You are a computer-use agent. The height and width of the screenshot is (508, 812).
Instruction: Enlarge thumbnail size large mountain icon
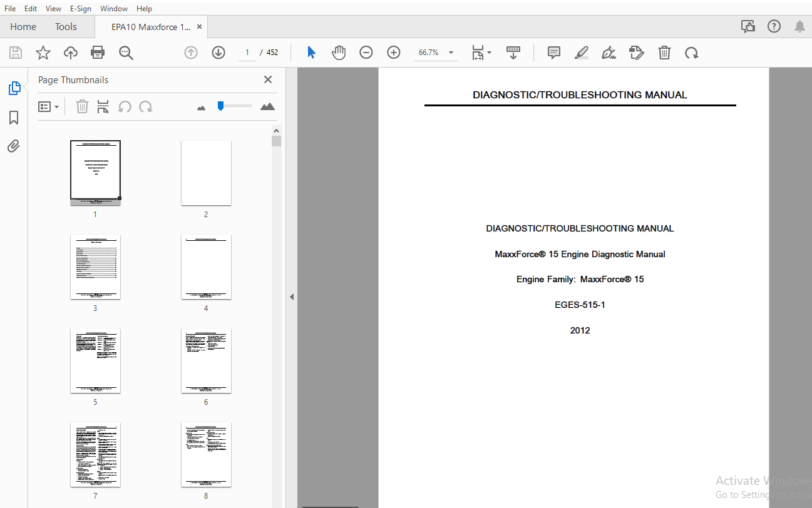click(x=267, y=106)
